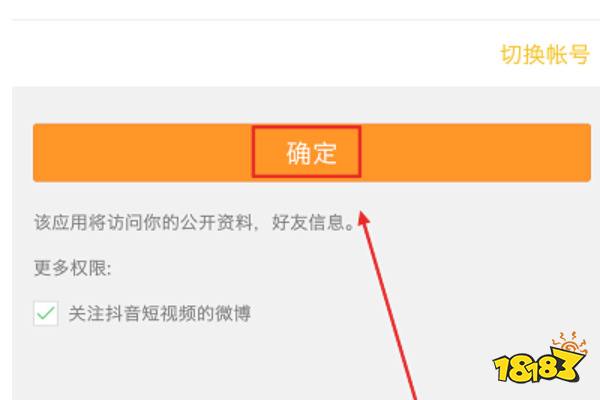This screenshot has width=600, height=400.
Task: Click the sun swirl icon above 18183
Action: [569, 343]
